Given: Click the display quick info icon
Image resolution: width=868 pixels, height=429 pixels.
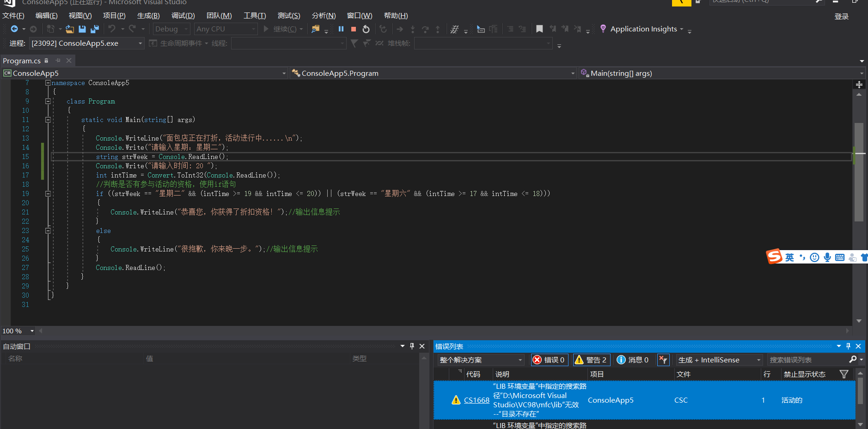Looking at the screenshot, I should click(x=481, y=29).
